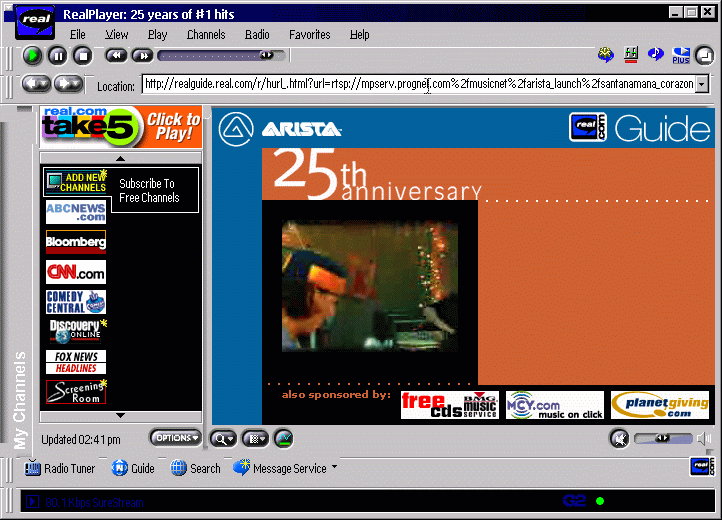Open the free cds BMG Music sponsor banner
The image size is (722, 520).
449,405
